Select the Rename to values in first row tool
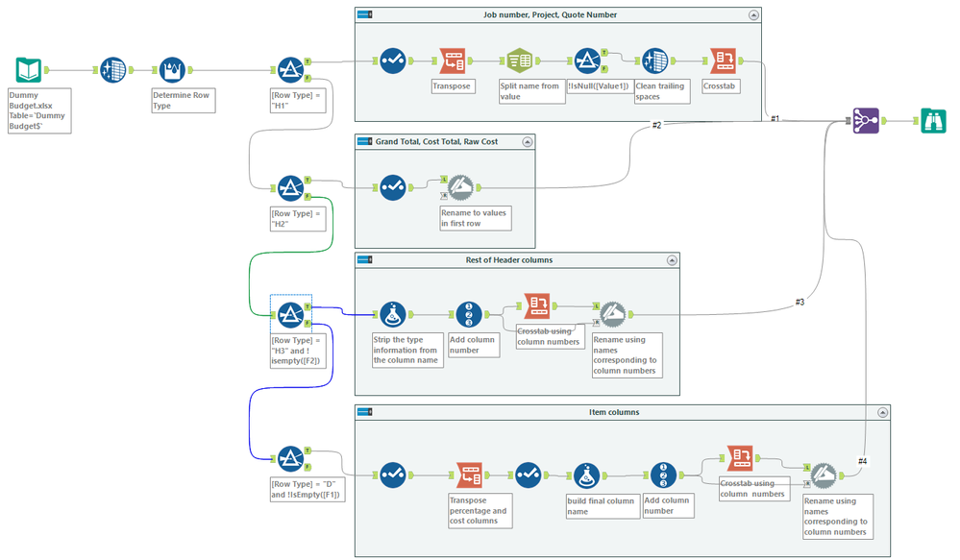The width and height of the screenshot is (960, 560). pos(460,188)
